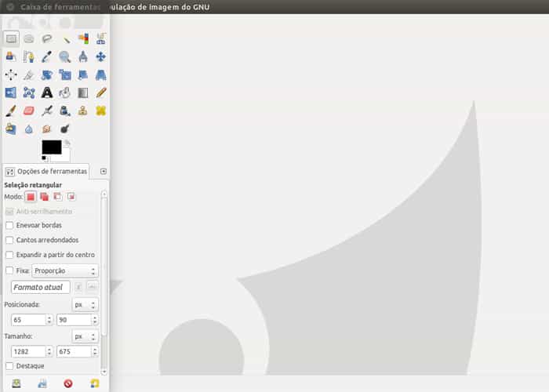The height and width of the screenshot is (392, 549).
Task: Select the Move tool
Action: (x=101, y=56)
